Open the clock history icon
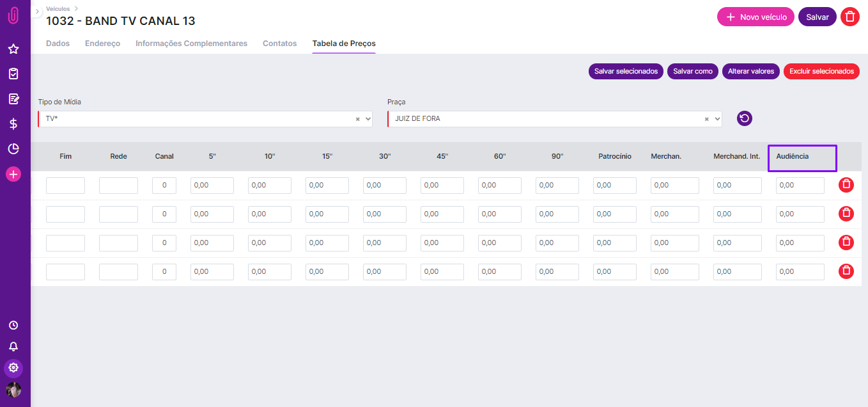 13,325
